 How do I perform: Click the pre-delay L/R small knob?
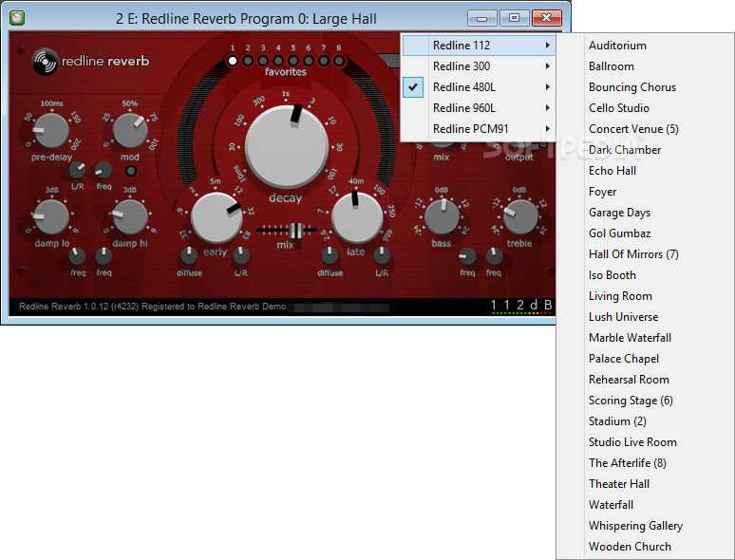77,171
